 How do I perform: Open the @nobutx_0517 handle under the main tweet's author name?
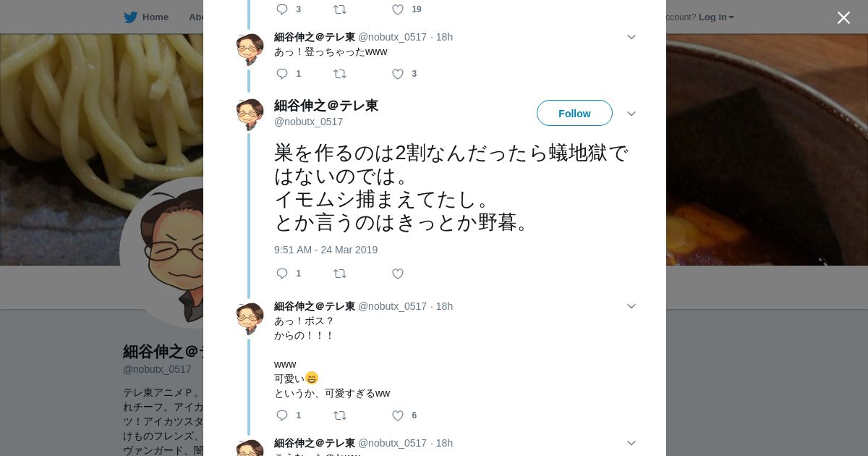[x=308, y=122]
